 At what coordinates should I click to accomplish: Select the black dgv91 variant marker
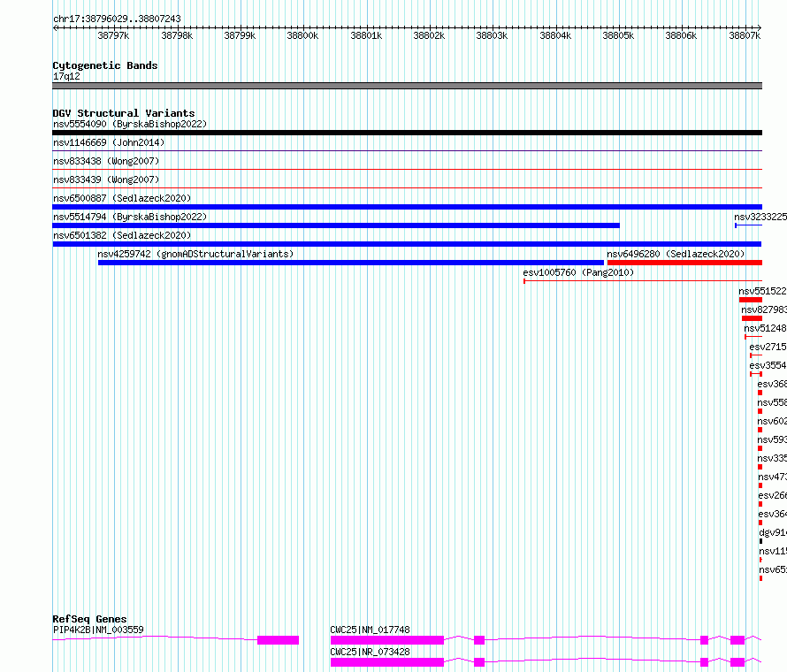(x=760, y=541)
